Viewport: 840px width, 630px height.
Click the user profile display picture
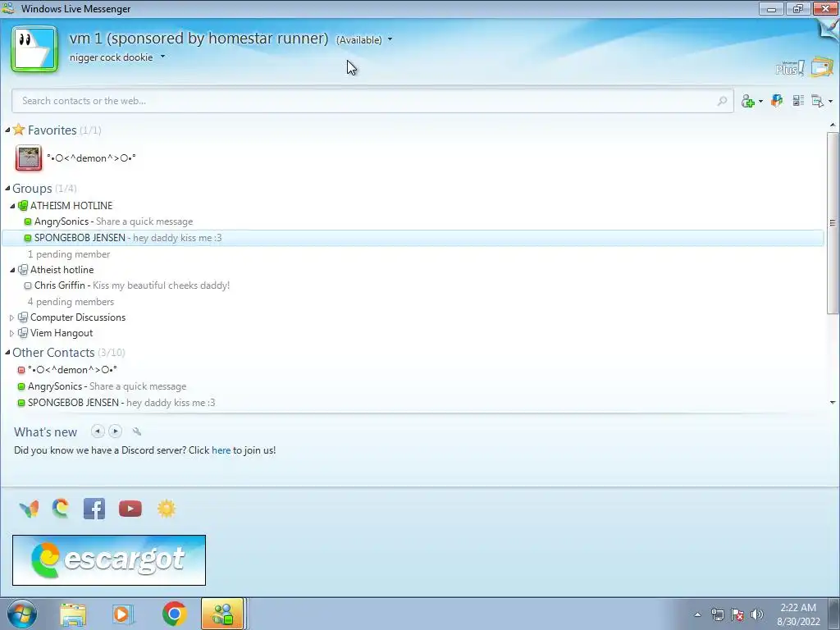[34, 49]
